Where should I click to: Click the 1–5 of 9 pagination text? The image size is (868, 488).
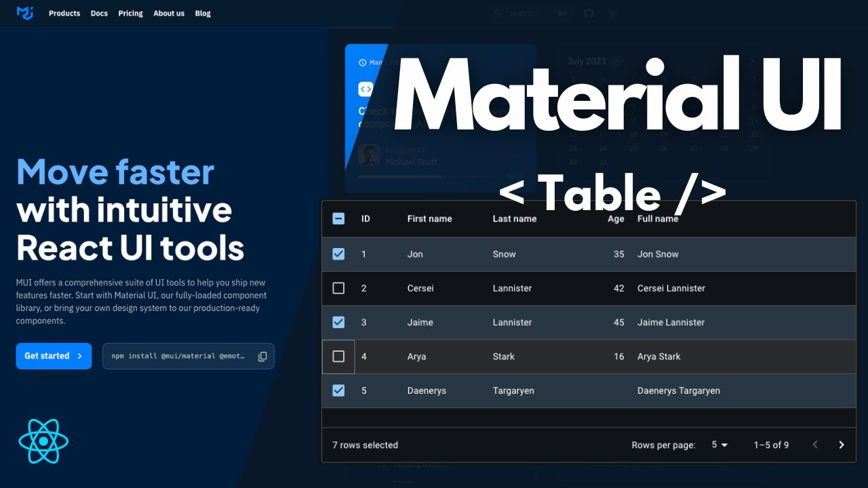pos(771,445)
